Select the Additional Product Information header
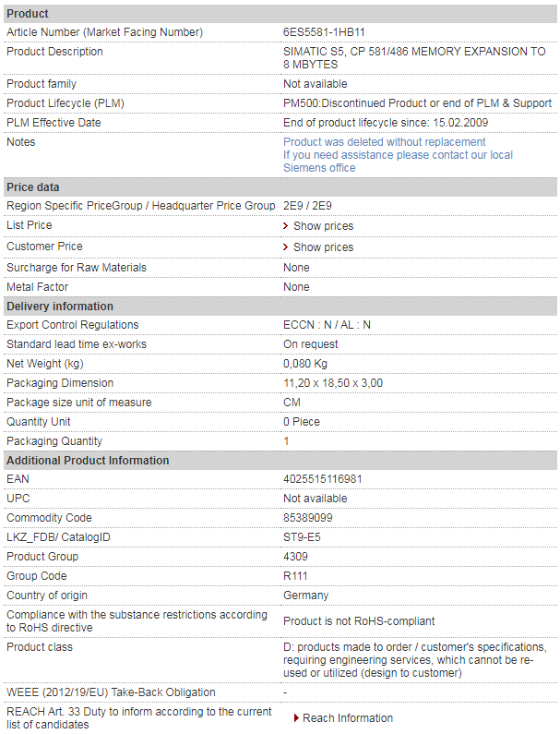 click(280, 461)
